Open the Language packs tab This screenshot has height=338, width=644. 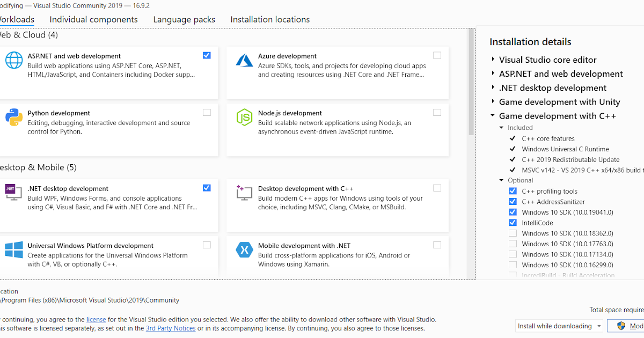click(x=184, y=19)
